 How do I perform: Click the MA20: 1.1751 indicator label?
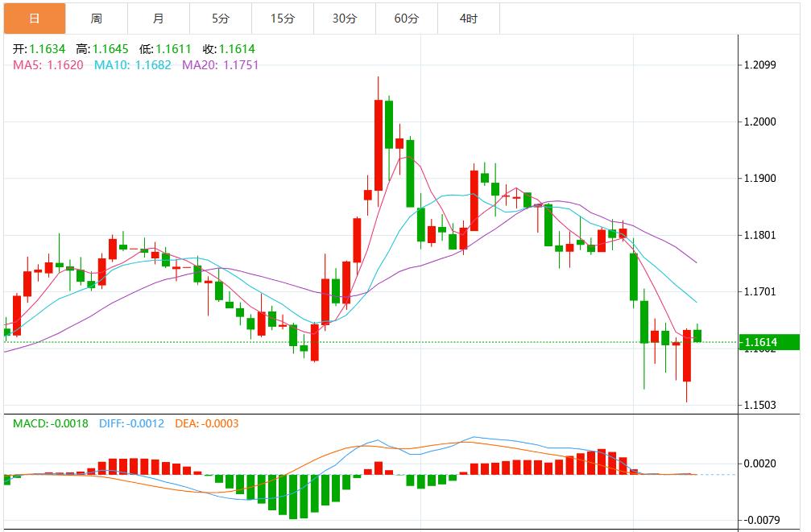tap(220, 64)
